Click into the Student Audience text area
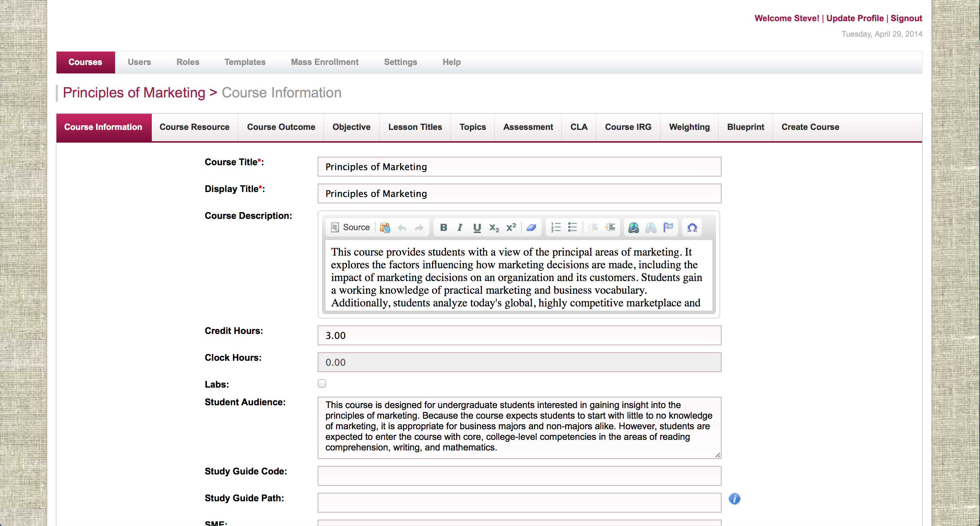Image resolution: width=980 pixels, height=526 pixels. pos(519,428)
